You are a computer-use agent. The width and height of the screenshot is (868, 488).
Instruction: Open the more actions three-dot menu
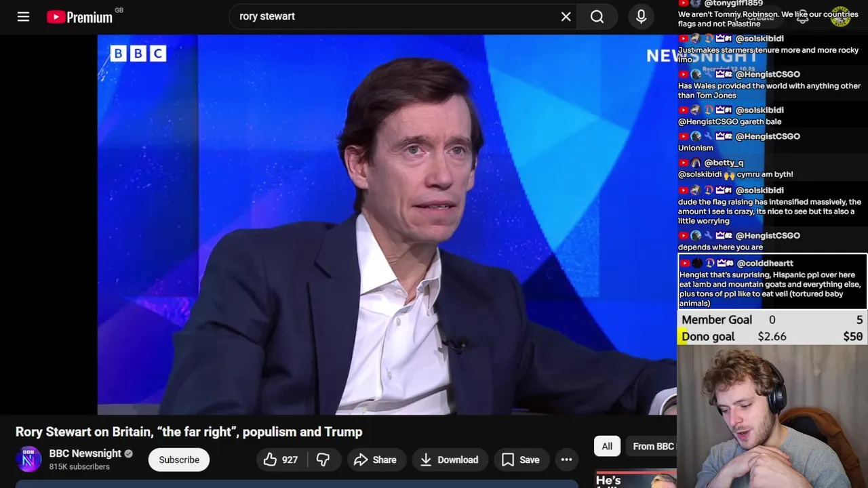point(566,460)
